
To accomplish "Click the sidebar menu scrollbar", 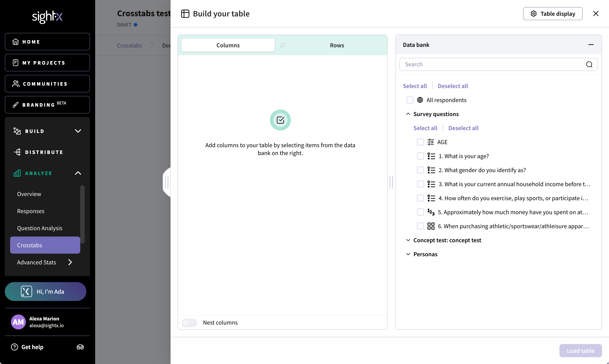I will [x=82, y=214].
